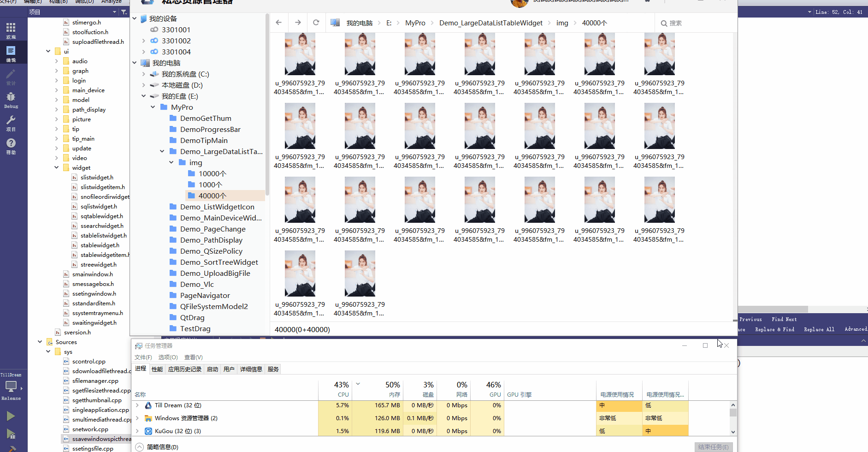Click Task Manager scrollbar down arrow
This screenshot has width=868, height=452.
[x=733, y=432]
